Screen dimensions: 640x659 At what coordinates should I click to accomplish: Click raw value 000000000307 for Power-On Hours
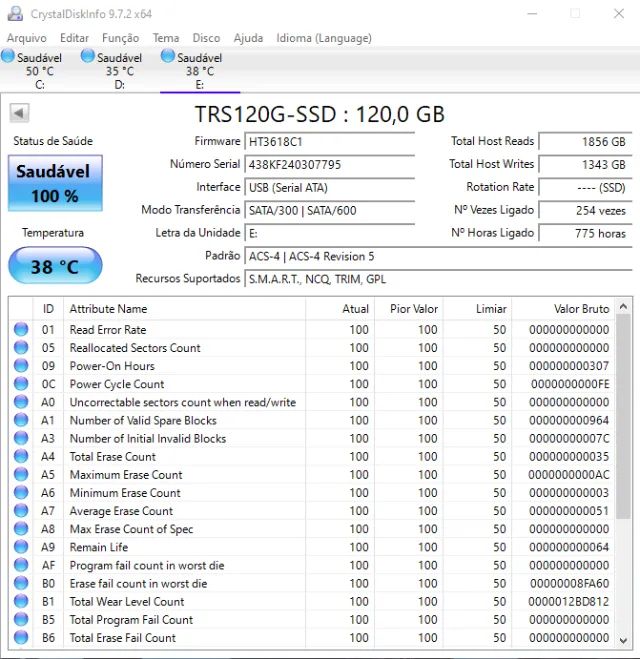coord(569,366)
